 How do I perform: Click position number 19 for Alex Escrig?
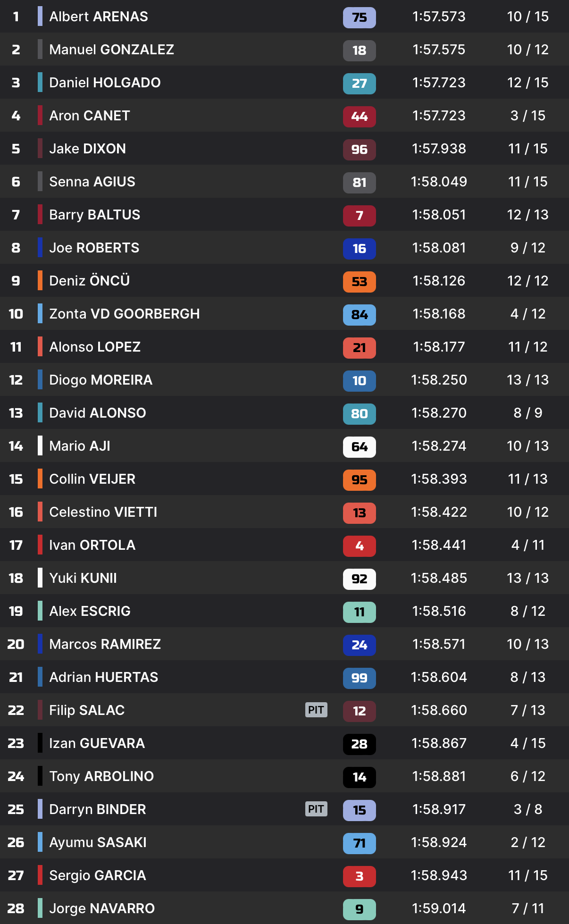pos(16,611)
